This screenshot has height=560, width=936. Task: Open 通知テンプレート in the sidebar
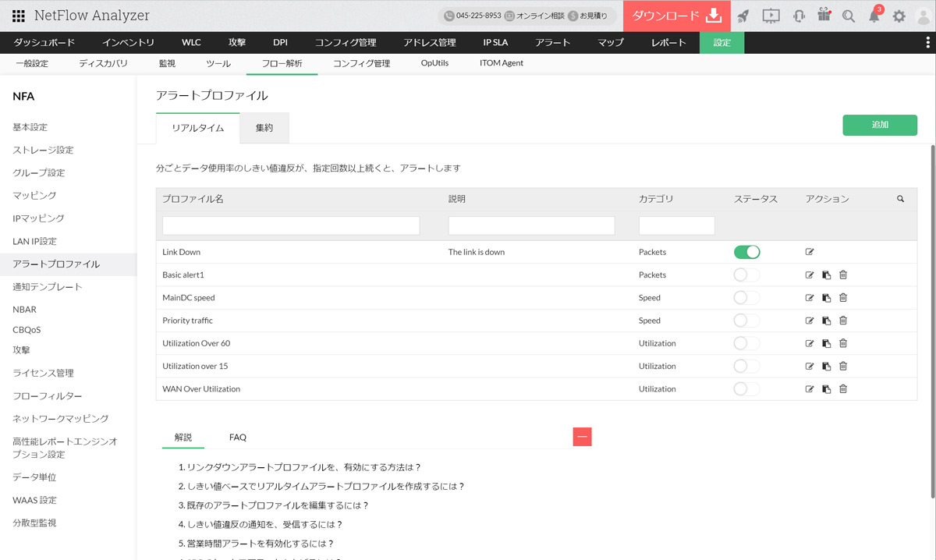click(x=48, y=287)
